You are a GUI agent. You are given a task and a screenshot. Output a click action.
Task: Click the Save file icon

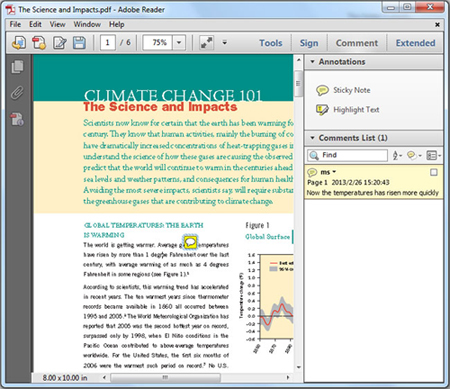tap(79, 43)
